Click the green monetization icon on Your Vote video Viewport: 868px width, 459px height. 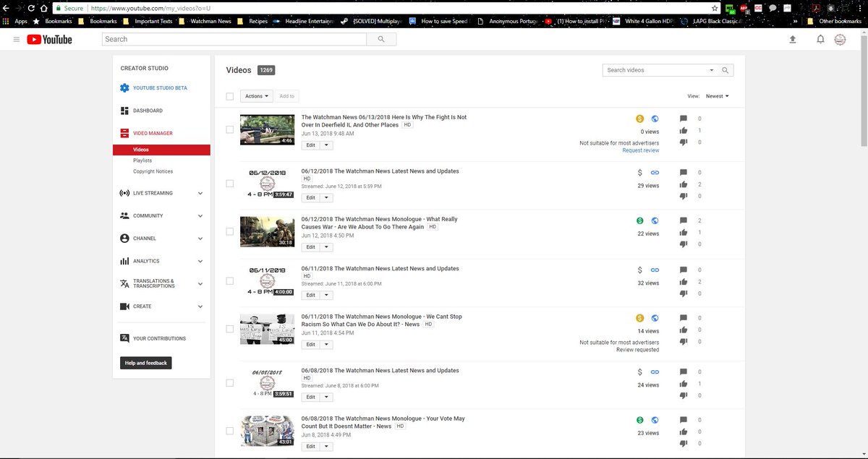click(x=639, y=420)
